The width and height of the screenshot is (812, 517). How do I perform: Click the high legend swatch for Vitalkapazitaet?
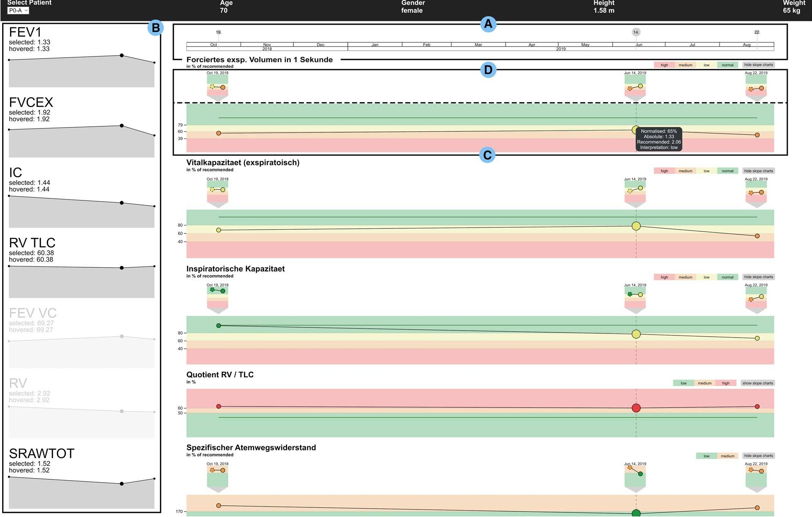coord(664,171)
